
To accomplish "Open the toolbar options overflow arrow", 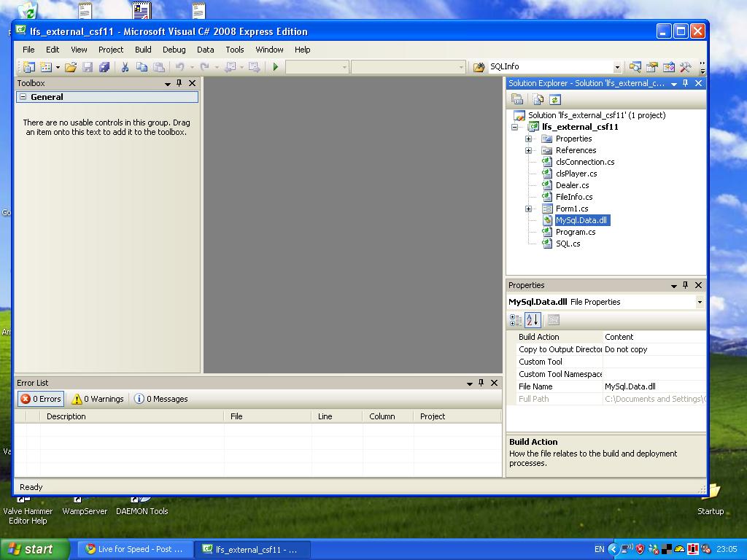I will pyautogui.click(x=703, y=67).
